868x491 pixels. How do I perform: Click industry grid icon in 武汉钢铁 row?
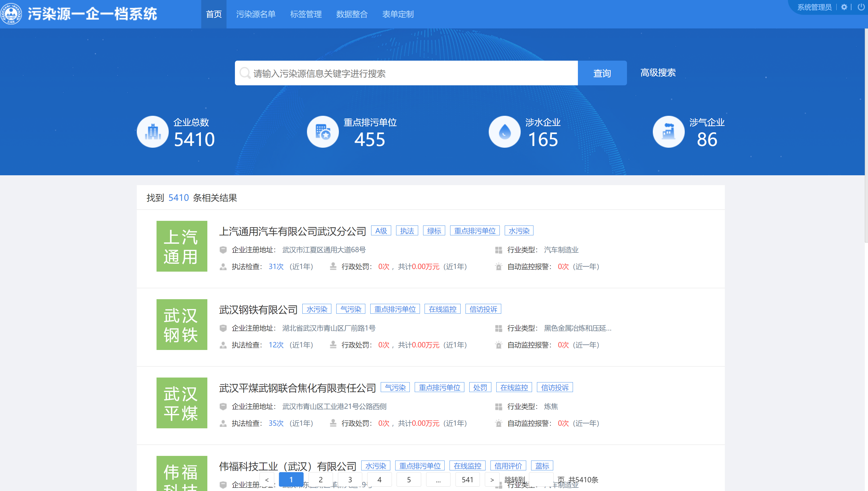(x=498, y=328)
